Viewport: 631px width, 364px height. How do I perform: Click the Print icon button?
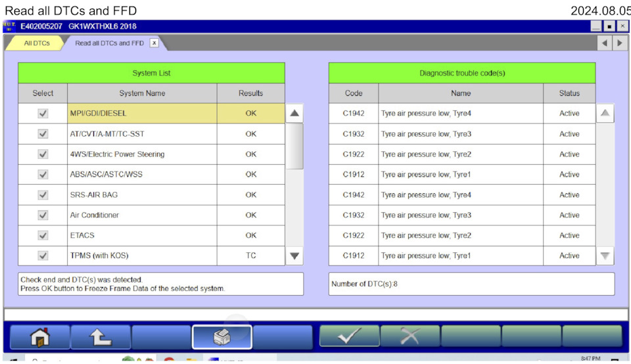222,337
